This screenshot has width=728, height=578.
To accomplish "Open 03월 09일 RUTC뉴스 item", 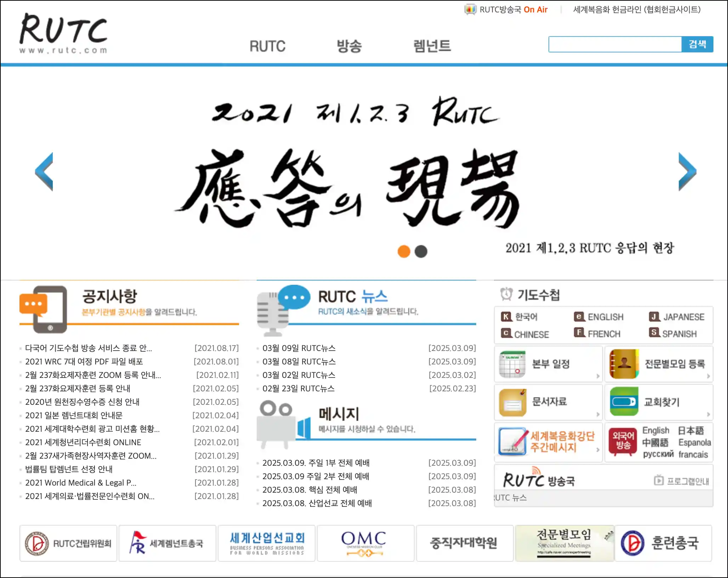I will click(299, 348).
